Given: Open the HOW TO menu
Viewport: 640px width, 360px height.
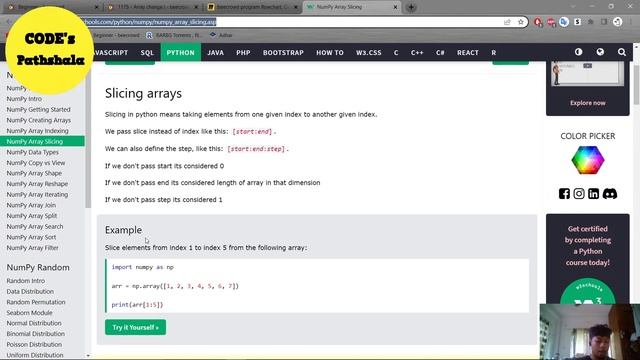Looking at the screenshot, I should 330,53.
